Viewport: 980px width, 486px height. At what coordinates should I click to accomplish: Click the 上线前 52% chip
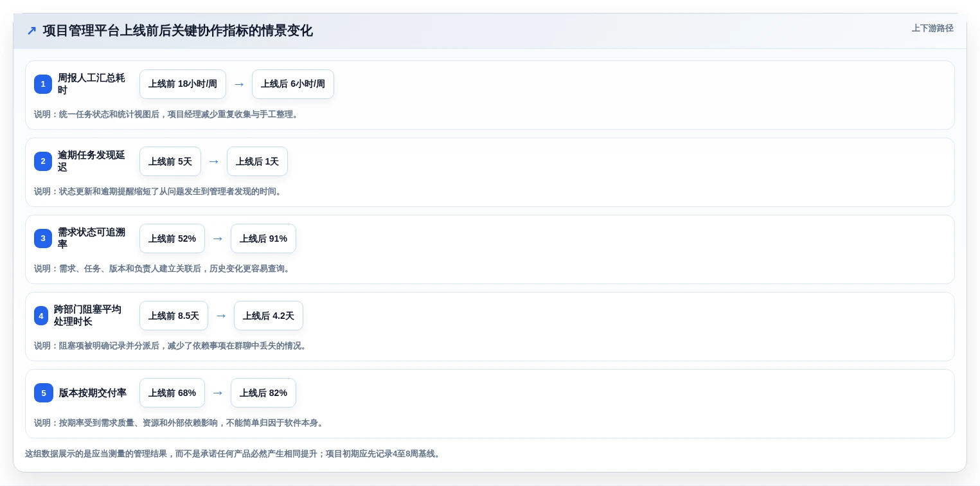coord(172,239)
